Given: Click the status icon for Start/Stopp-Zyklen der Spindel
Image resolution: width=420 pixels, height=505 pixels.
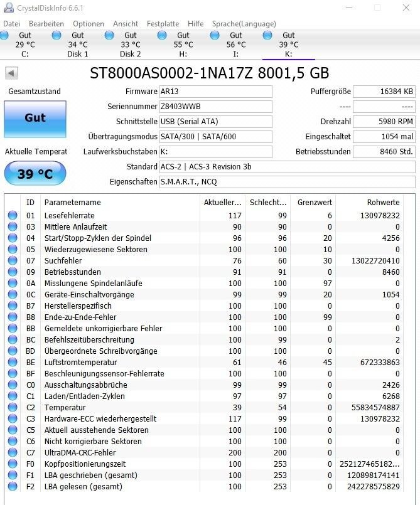Looking at the screenshot, I should [13, 238].
